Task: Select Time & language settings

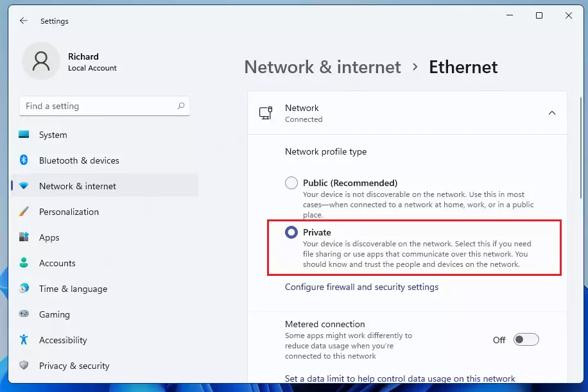Action: pos(73,289)
